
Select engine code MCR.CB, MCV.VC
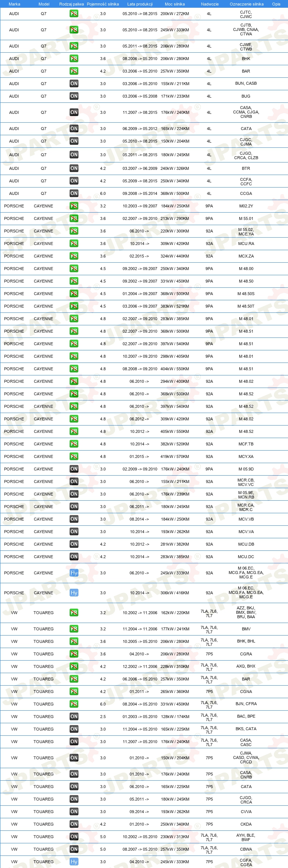point(246,482)
